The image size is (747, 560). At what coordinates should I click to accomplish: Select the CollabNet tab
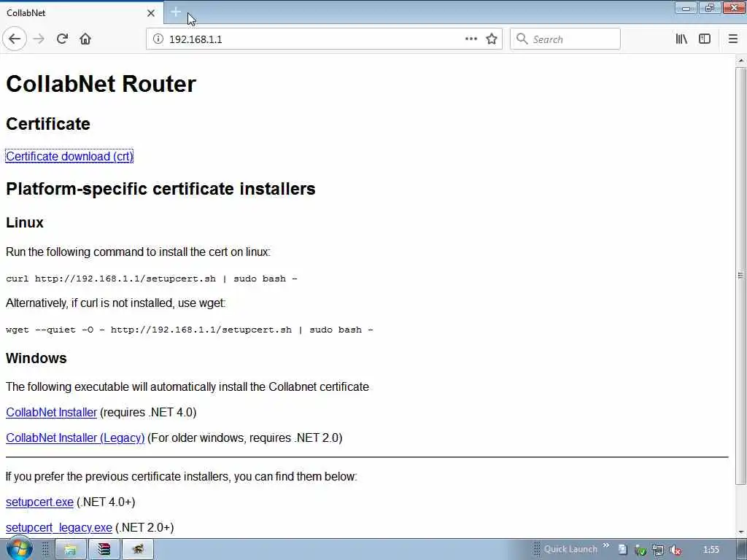pos(82,13)
